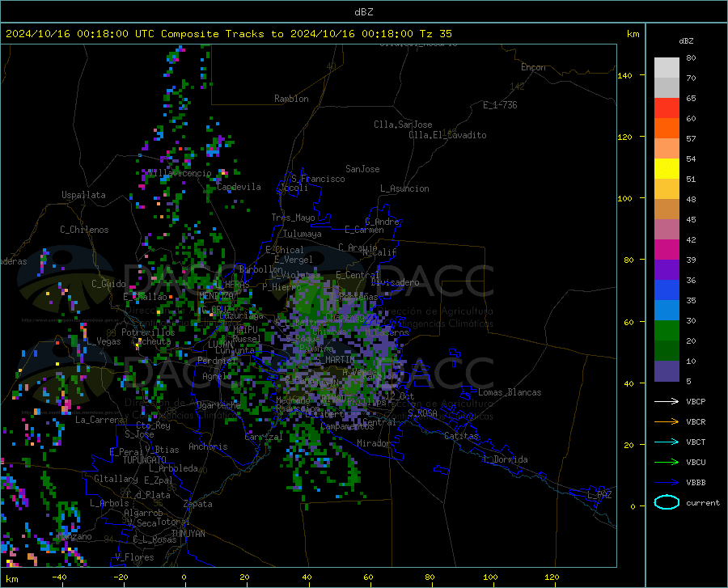Click the 'current' legend label

[x=702, y=502]
